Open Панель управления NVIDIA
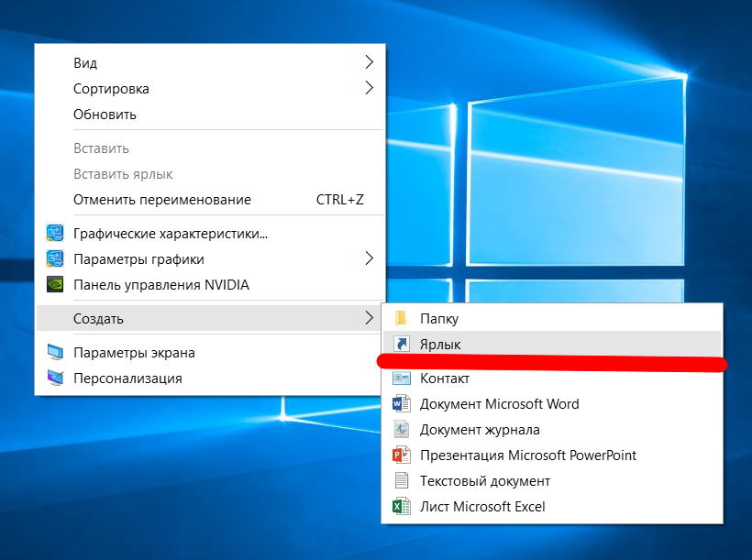Viewport: 752px width, 560px height. (210, 285)
